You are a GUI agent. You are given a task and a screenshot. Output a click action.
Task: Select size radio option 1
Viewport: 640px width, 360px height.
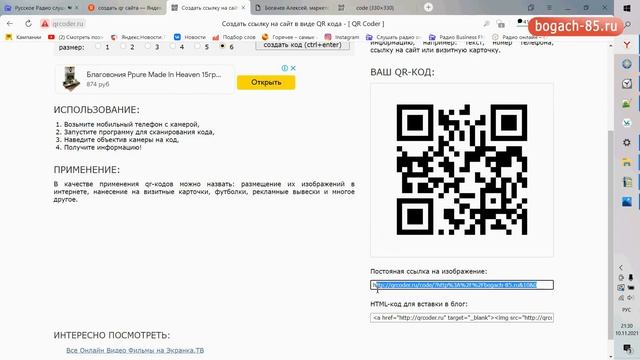[x=98, y=47]
